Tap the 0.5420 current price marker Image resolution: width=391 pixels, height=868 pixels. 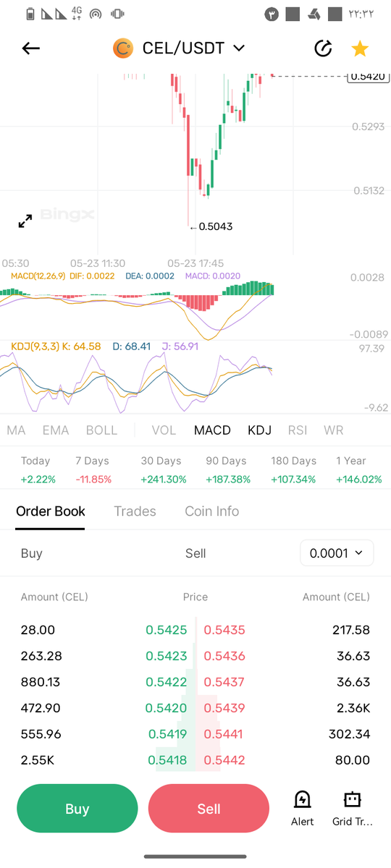[368, 76]
